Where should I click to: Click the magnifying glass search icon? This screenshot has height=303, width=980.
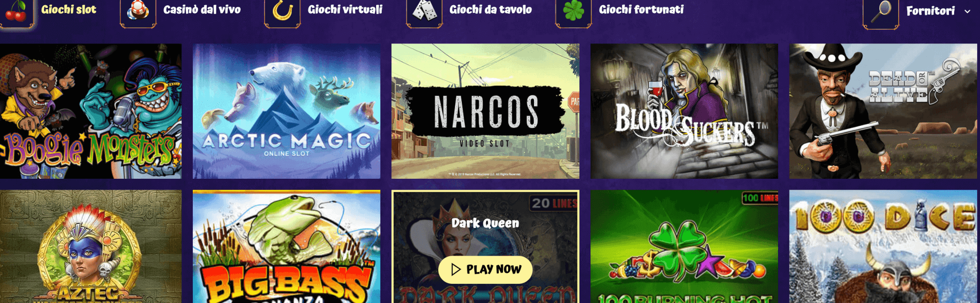tap(881, 11)
